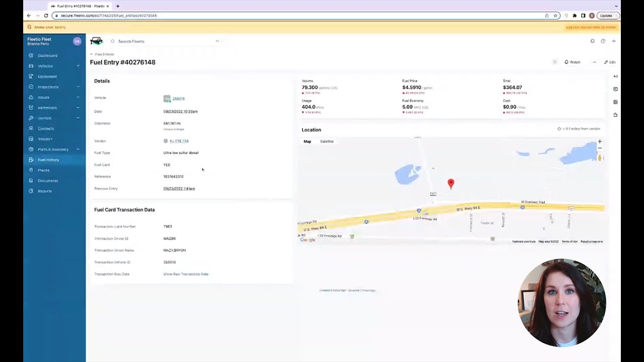The height and width of the screenshot is (362, 644).
Task: Open vendor FJ-TYE 738 link
Action: [x=179, y=141]
